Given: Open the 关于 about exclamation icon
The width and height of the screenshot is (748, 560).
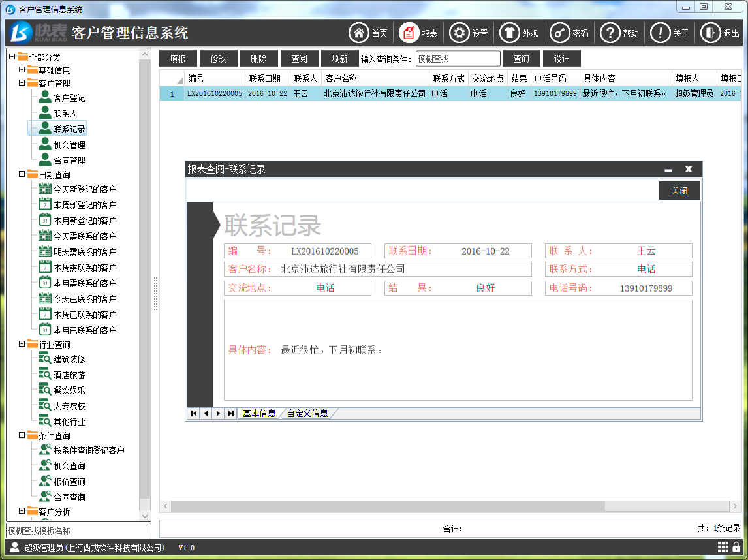Looking at the screenshot, I should (x=661, y=33).
